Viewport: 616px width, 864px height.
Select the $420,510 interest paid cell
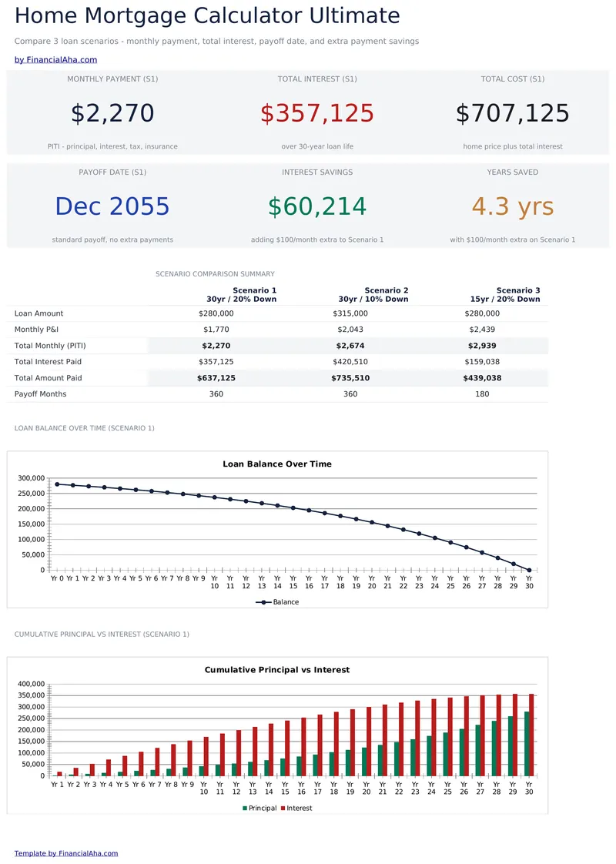350,362
